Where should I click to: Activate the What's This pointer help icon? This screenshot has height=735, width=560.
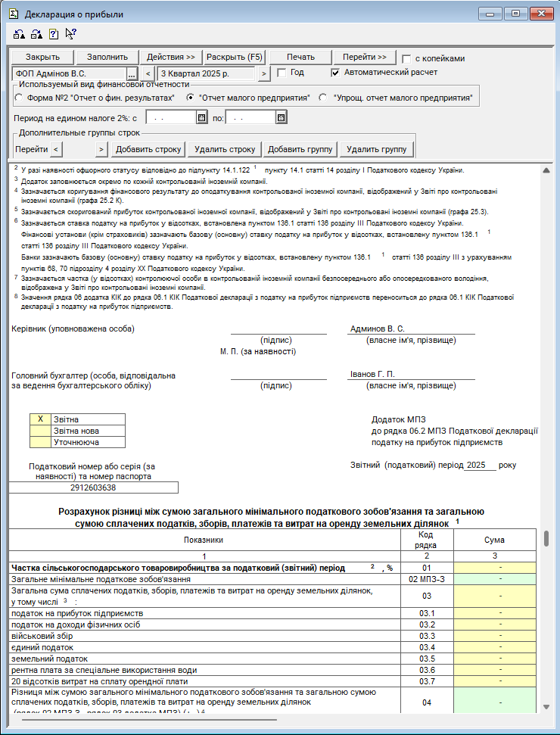[70, 33]
